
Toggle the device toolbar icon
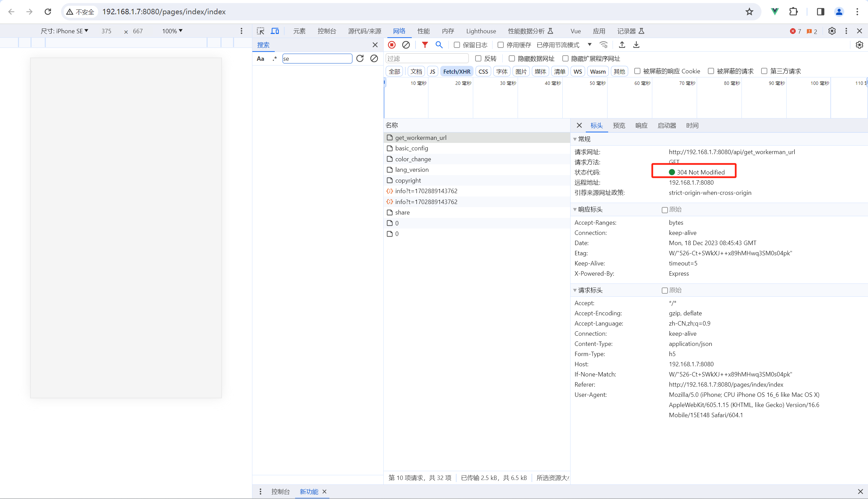pyautogui.click(x=275, y=31)
